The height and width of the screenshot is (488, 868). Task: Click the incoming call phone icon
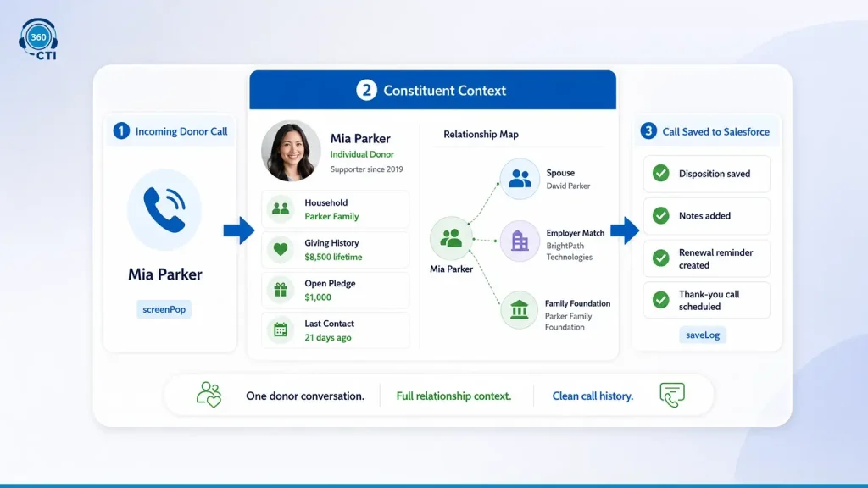(x=164, y=210)
